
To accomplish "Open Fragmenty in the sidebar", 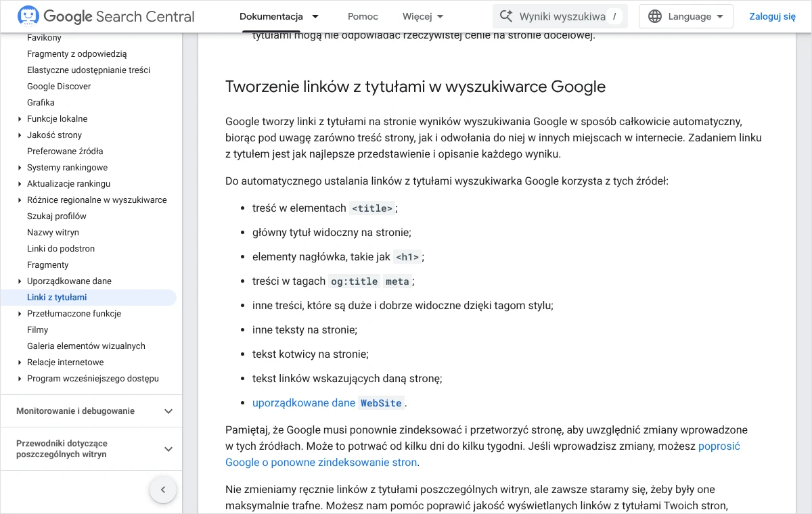I will [48, 265].
